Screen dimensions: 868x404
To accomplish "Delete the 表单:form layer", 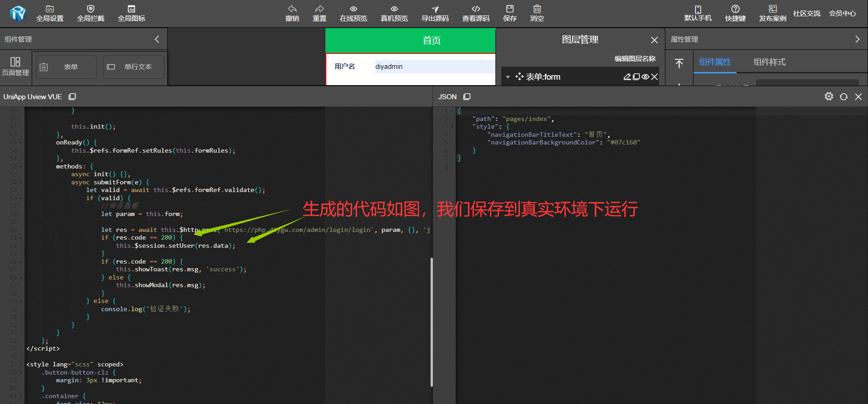I will [x=655, y=77].
